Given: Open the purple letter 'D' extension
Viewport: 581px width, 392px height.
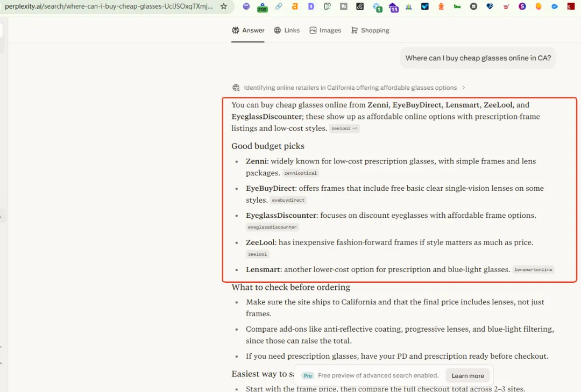Looking at the screenshot, I should (311, 6).
